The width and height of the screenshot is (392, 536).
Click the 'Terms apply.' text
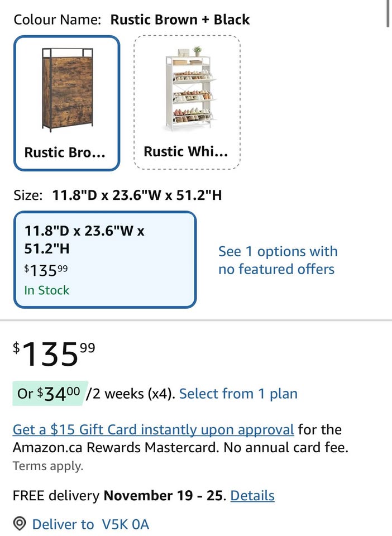pyautogui.click(x=48, y=466)
